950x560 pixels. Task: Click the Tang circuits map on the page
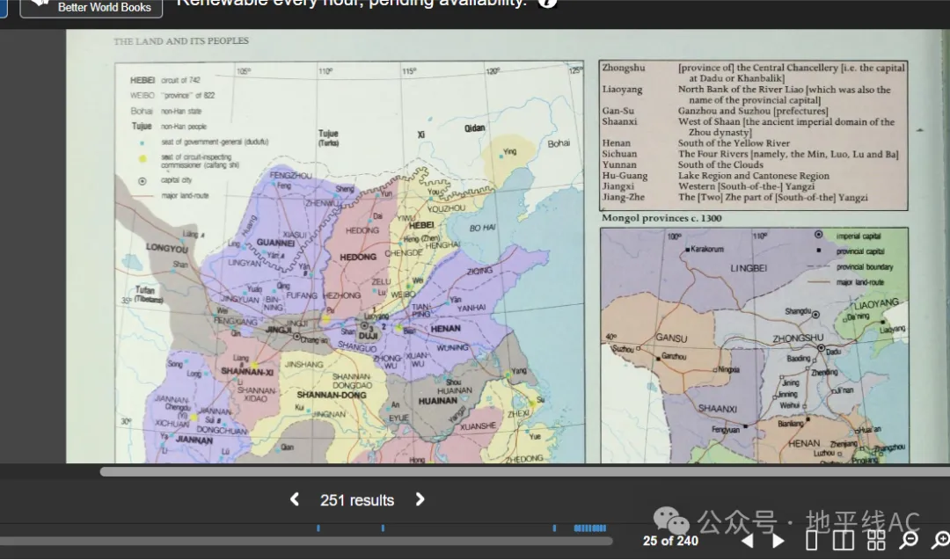tap(349, 262)
